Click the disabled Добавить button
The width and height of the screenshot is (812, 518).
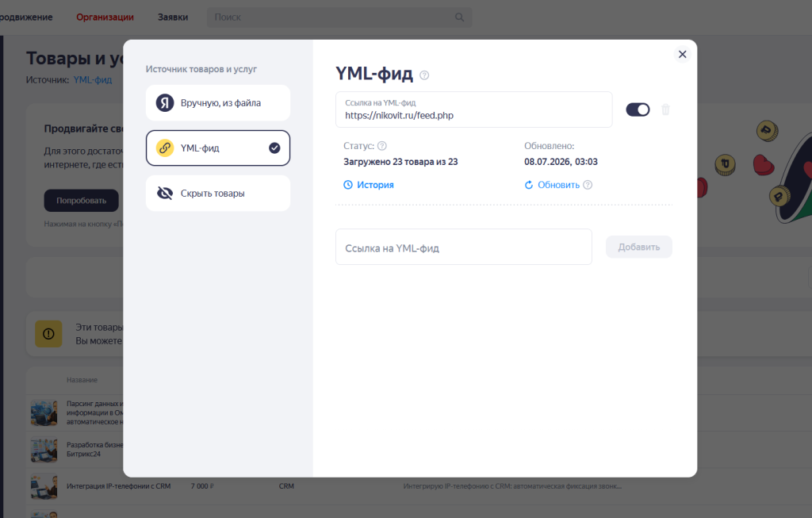pyautogui.click(x=639, y=247)
